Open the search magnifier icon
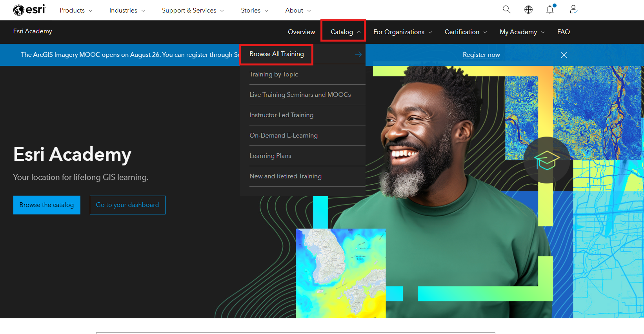 pos(507,9)
